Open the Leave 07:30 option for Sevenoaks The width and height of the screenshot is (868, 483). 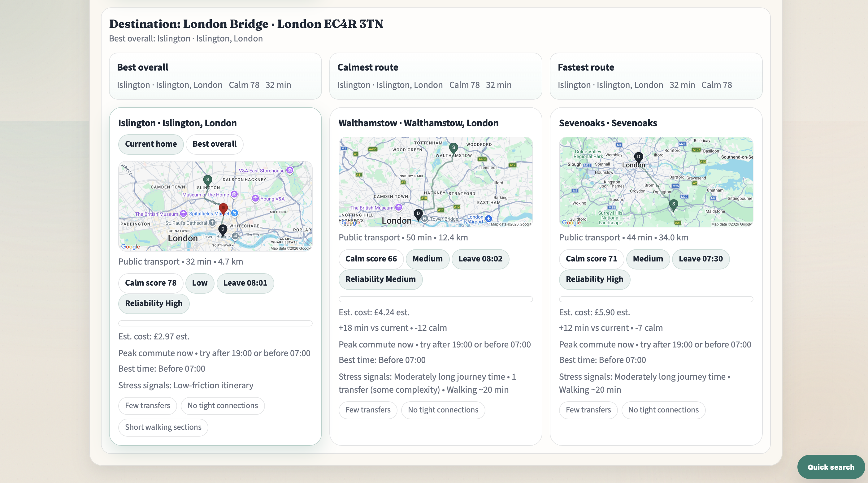point(701,259)
